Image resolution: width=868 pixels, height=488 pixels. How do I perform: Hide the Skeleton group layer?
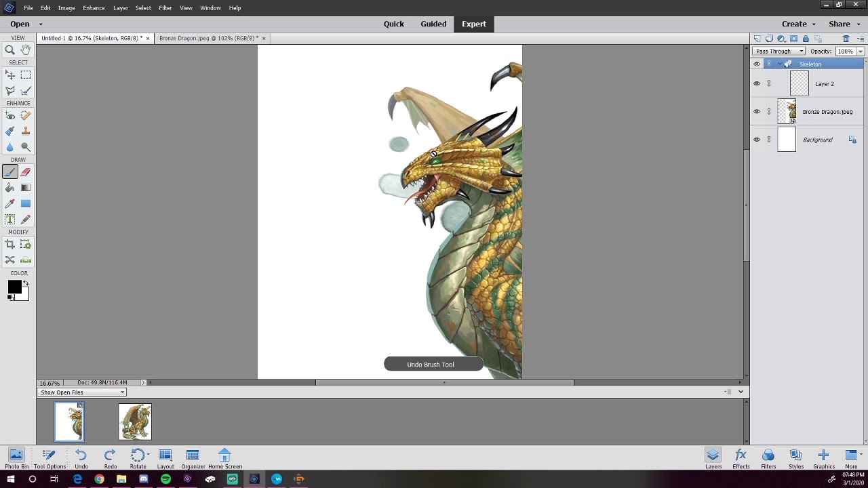tap(757, 64)
